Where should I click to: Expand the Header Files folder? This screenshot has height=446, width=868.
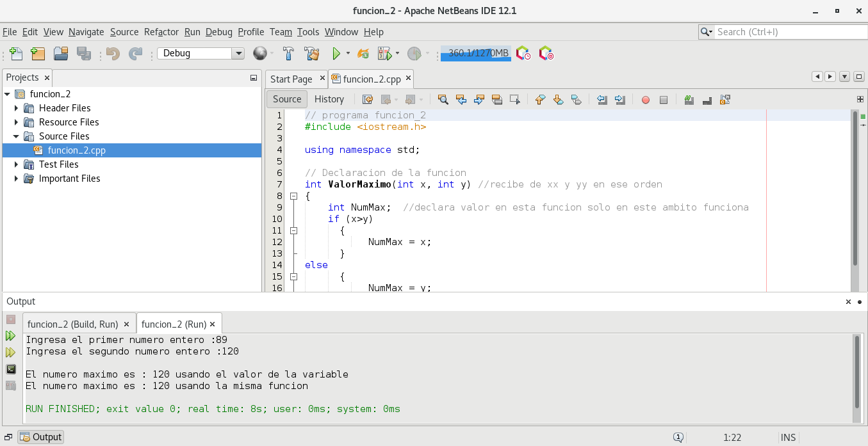click(x=17, y=108)
